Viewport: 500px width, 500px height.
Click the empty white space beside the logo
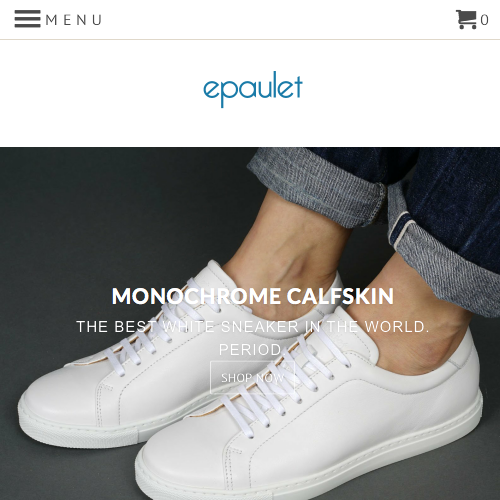pos(100,90)
